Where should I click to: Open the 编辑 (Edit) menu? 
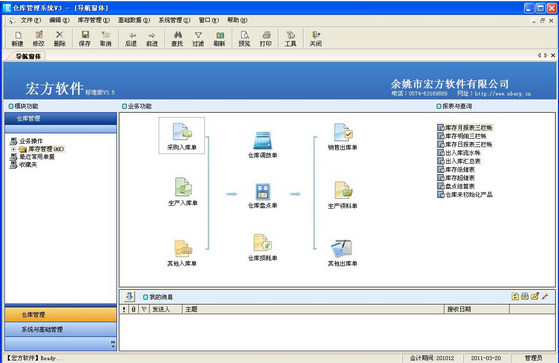click(x=59, y=20)
